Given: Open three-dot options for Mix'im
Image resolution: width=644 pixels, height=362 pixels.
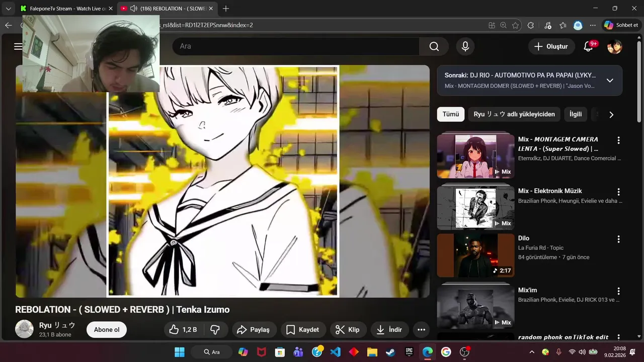Looking at the screenshot, I should [x=618, y=291].
